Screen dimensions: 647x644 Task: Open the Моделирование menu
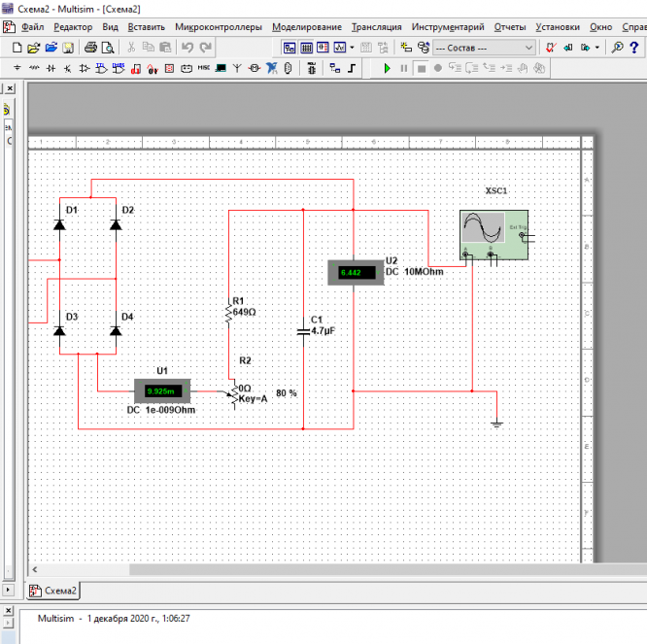307,27
